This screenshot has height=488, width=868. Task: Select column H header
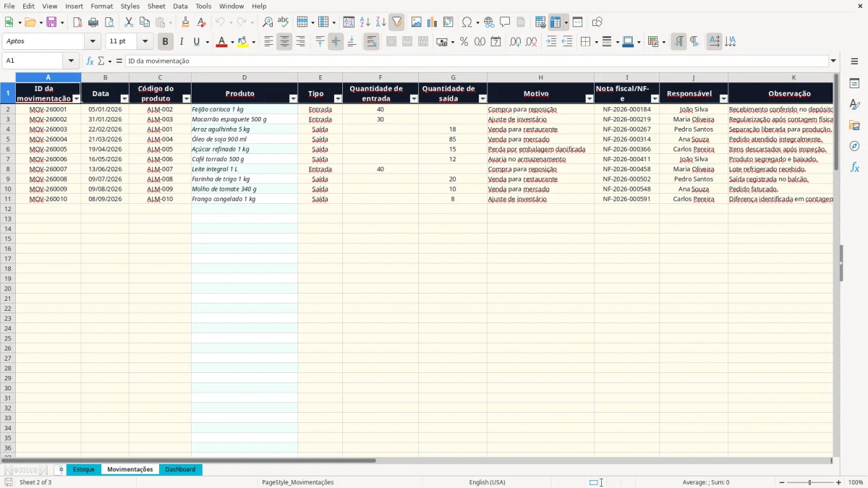[540, 77]
